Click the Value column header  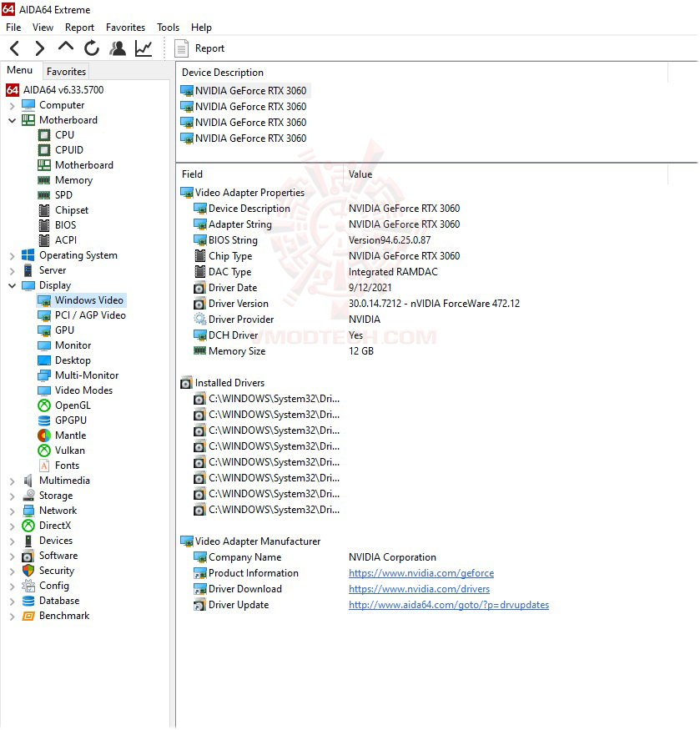coord(506,174)
